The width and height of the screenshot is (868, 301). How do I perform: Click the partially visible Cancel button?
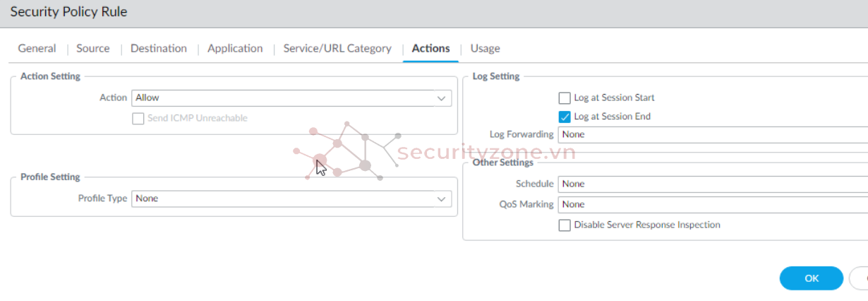pos(859,278)
